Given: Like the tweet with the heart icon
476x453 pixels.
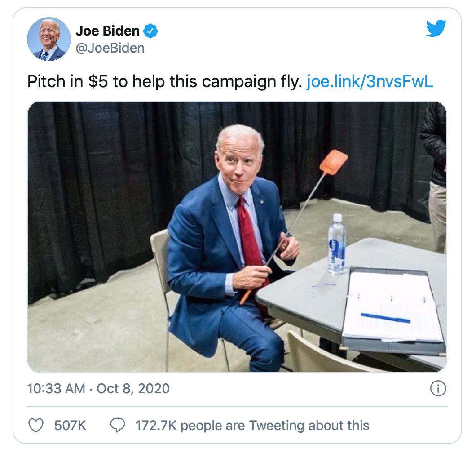Looking at the screenshot, I should [36, 425].
